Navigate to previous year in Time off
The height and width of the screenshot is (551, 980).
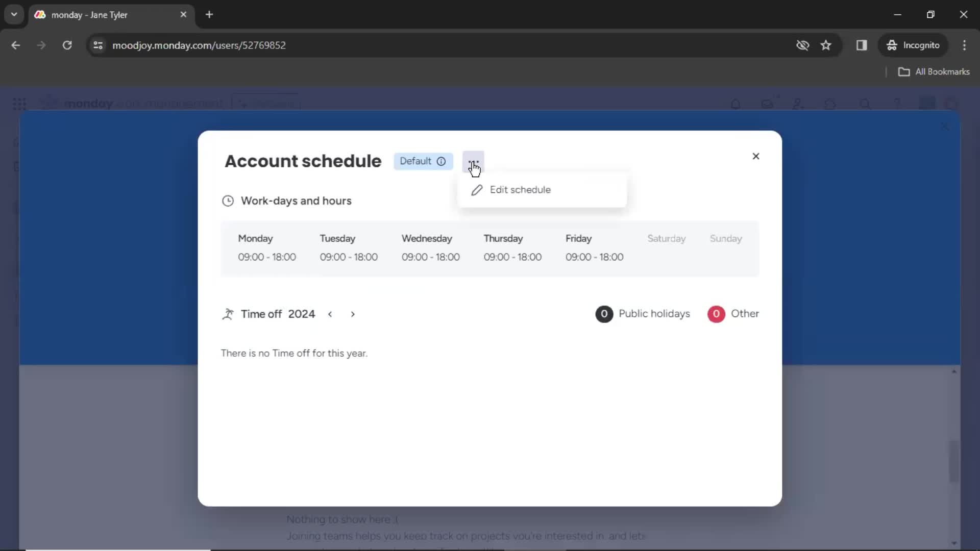330,314
